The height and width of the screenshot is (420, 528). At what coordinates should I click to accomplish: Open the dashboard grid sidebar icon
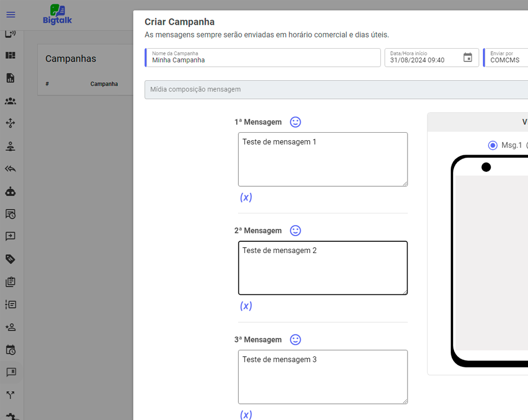coord(11,55)
